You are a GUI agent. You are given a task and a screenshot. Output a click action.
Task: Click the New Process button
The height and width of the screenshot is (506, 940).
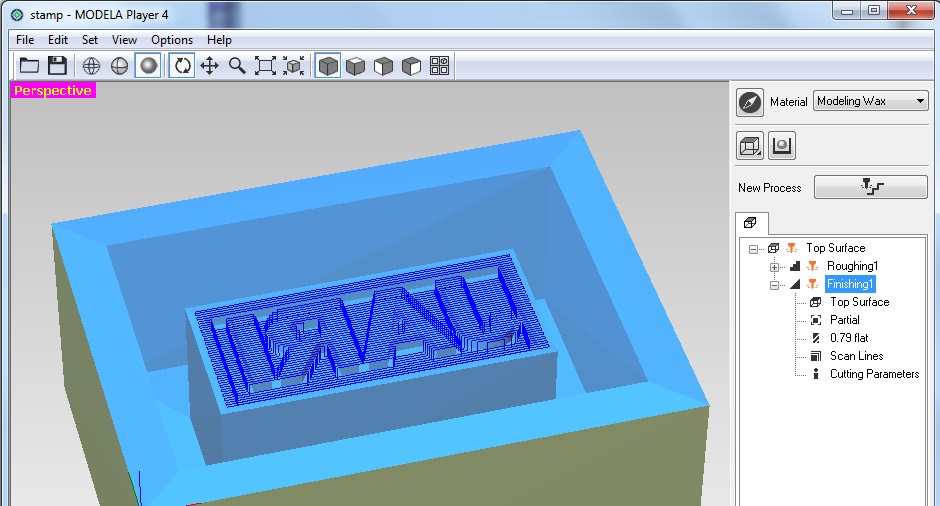point(870,187)
